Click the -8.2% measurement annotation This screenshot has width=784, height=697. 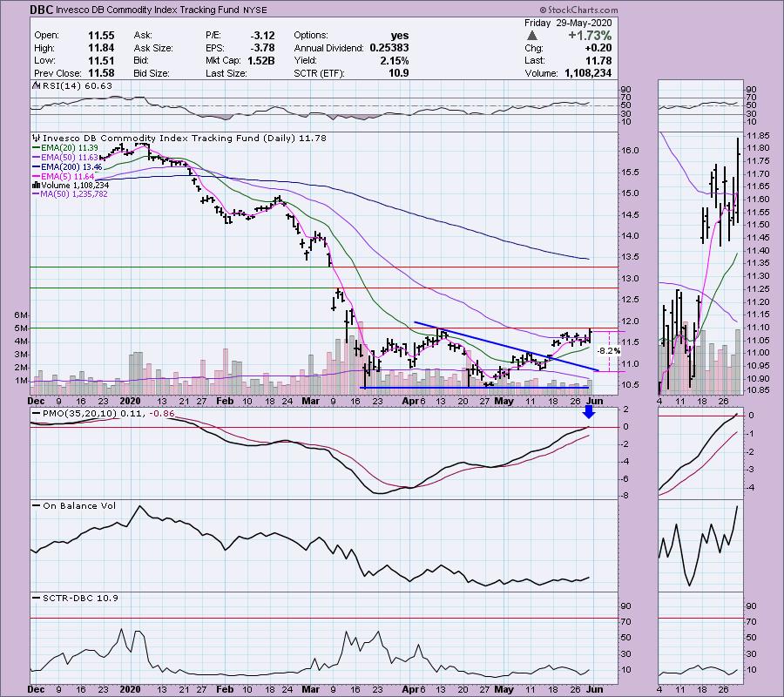pos(609,350)
